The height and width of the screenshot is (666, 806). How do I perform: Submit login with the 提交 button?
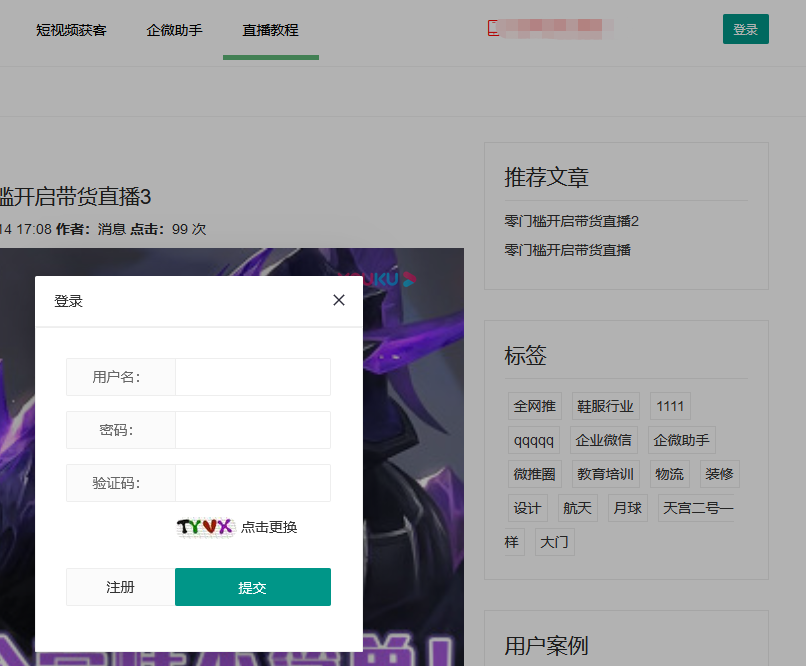coord(252,587)
